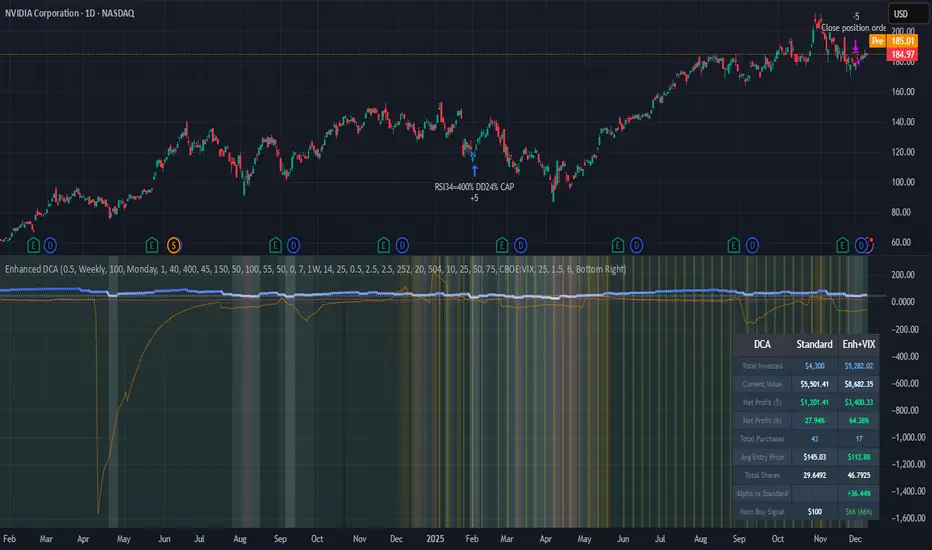Open the February 2024 earnings marker
The width and height of the screenshot is (932, 550).
coord(33,245)
